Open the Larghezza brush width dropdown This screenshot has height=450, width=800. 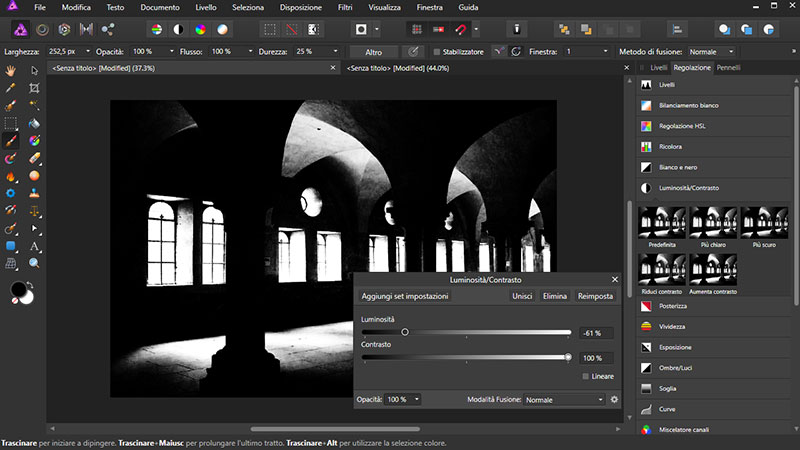(x=88, y=52)
